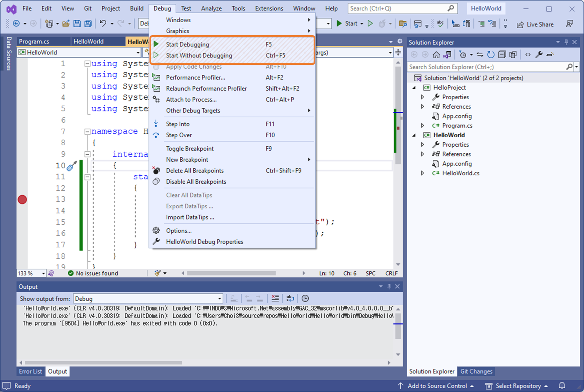Open Performance Profiler from Debug menu
The height and width of the screenshot is (392, 584).
[x=233, y=77]
